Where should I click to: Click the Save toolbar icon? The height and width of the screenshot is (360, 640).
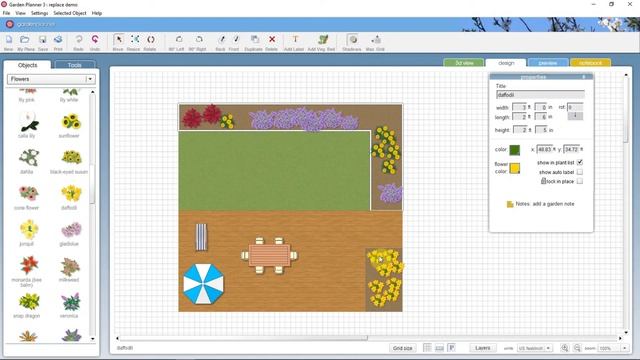tap(42, 40)
